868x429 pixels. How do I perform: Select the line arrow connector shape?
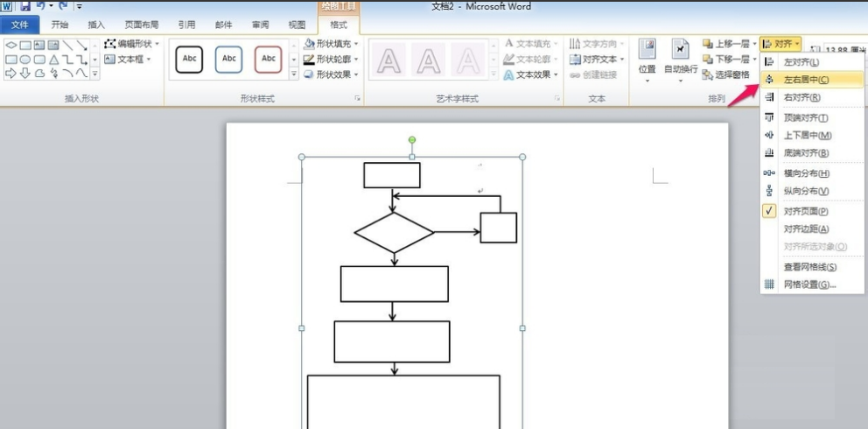tap(81, 46)
